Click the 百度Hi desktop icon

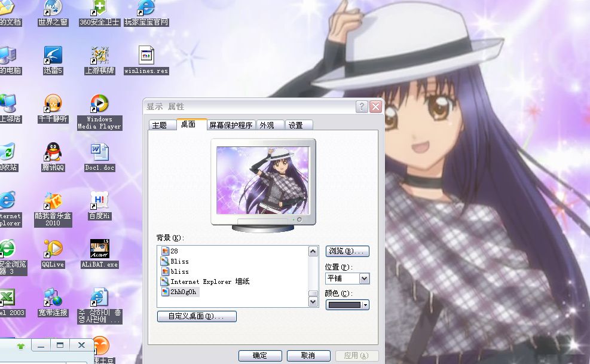pyautogui.click(x=99, y=201)
